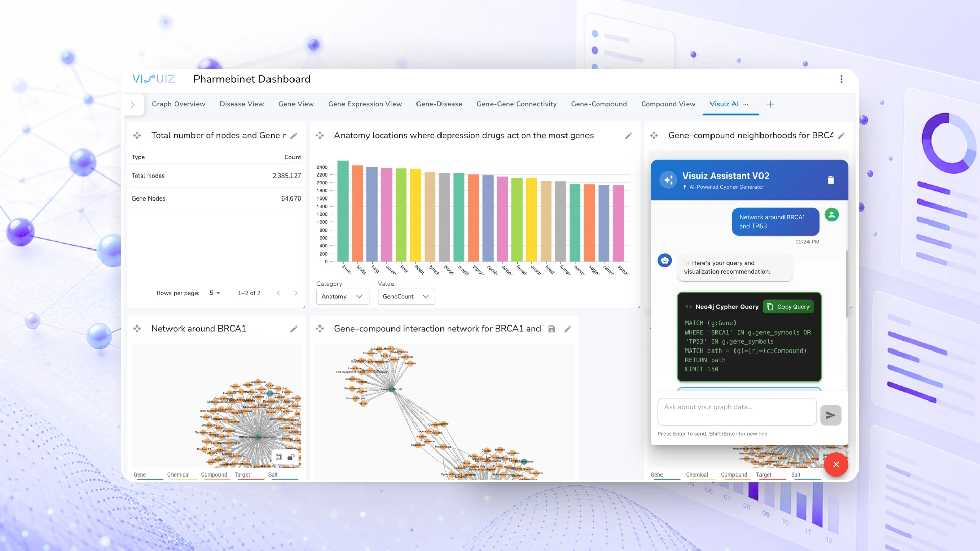Select the Visuiz AI tab

click(x=724, y=104)
